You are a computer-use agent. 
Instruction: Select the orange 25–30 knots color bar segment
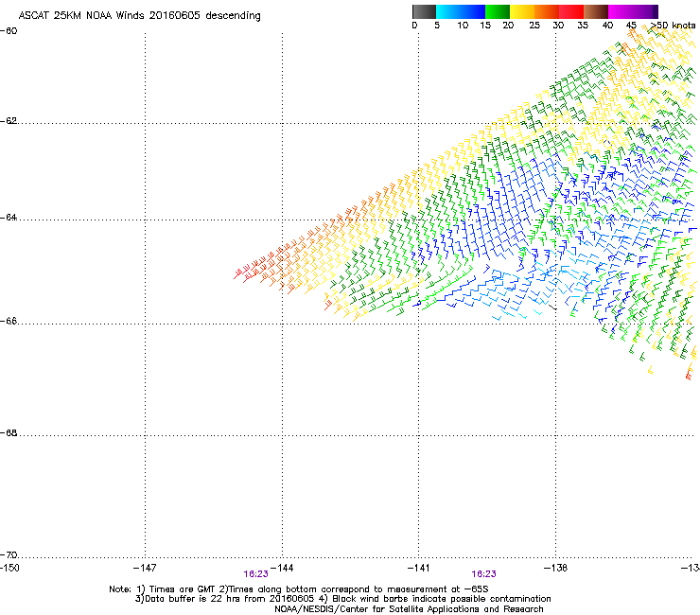[x=547, y=11]
